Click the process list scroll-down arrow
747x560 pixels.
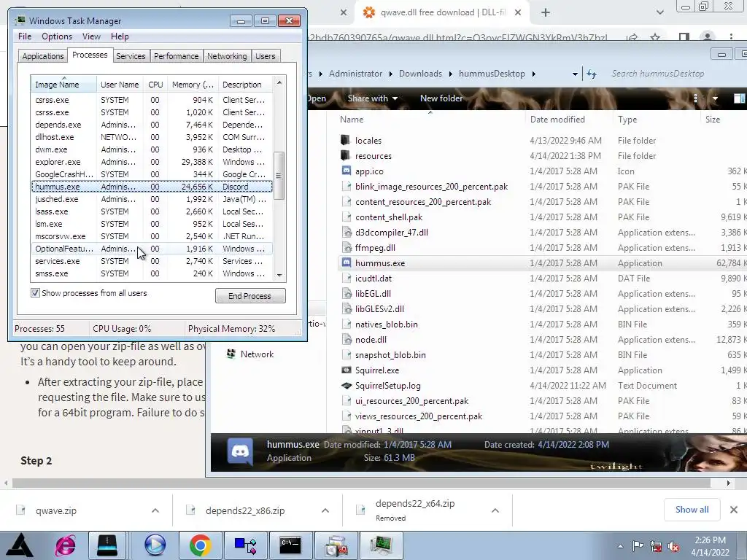pos(279,275)
